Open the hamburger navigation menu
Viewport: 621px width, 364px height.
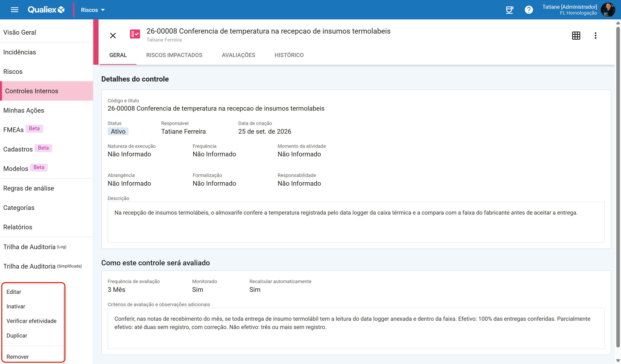(15, 10)
